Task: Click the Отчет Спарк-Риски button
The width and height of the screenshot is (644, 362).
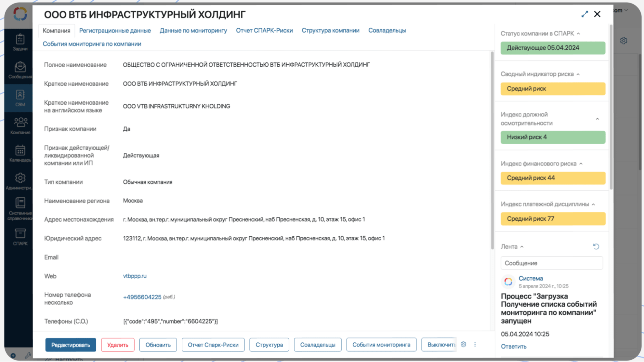Action: pos(213,345)
